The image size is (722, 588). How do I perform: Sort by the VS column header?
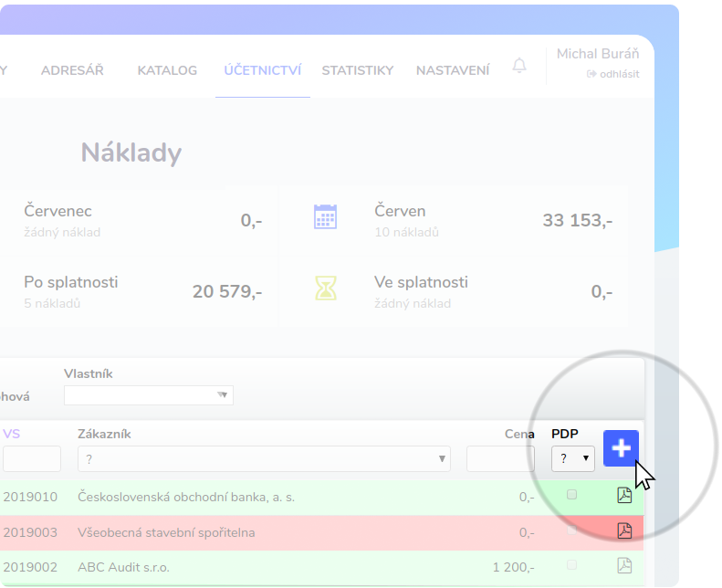(12, 434)
